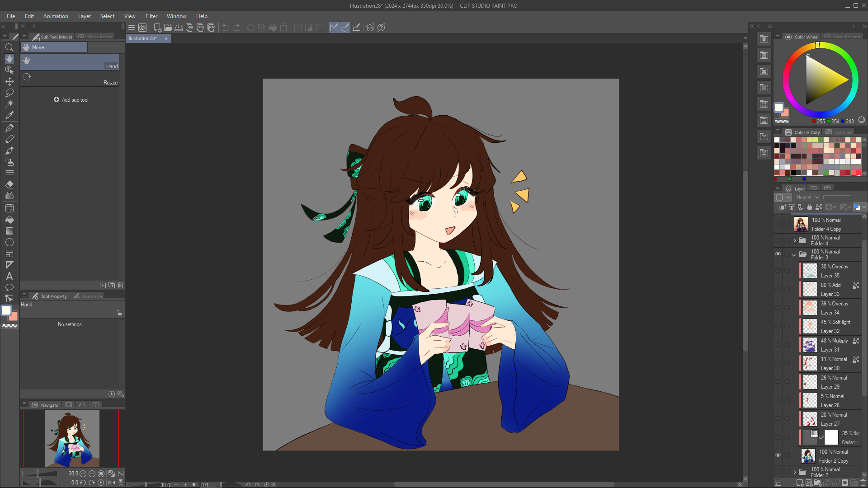868x488 pixels.
Task: Open the Window menu
Action: pyautogui.click(x=176, y=16)
